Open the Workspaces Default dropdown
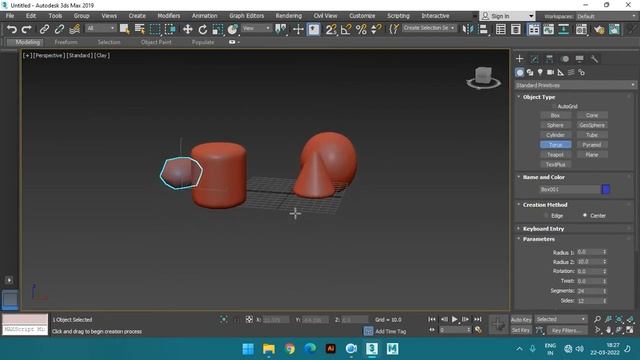This screenshot has height=360, width=640. click(606, 16)
